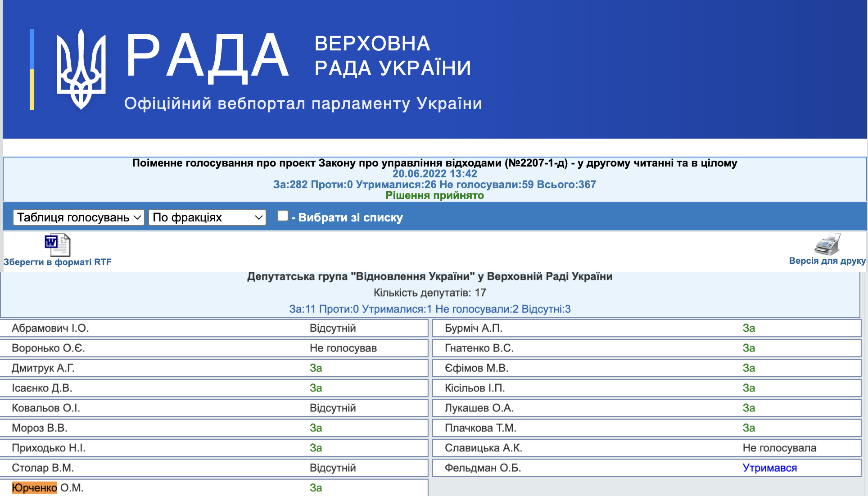
Task: Click highlighted name 'Юрченко О.М.'
Action: (x=48, y=488)
